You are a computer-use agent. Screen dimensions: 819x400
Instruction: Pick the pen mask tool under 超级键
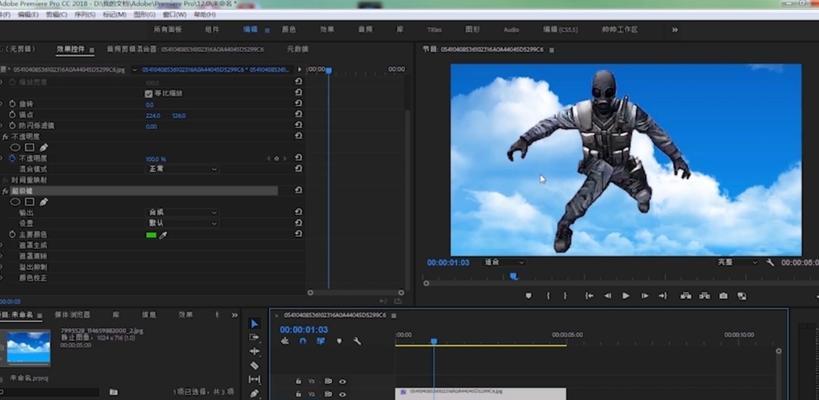tap(44, 202)
